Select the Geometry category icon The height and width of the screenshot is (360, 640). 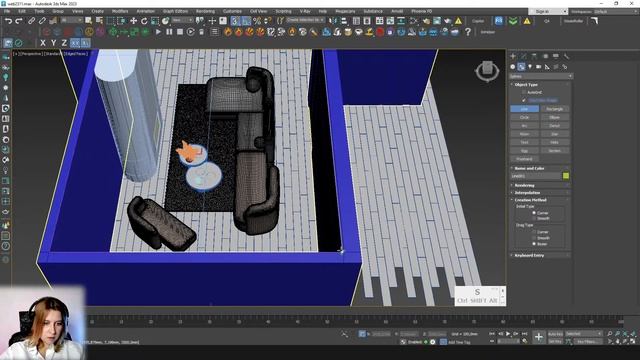[x=513, y=67]
